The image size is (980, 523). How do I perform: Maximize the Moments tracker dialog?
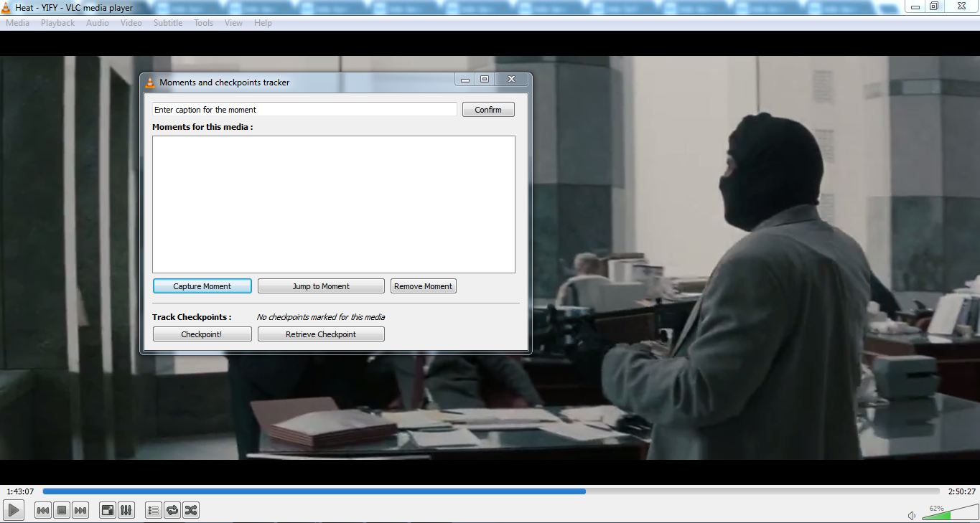click(x=485, y=80)
